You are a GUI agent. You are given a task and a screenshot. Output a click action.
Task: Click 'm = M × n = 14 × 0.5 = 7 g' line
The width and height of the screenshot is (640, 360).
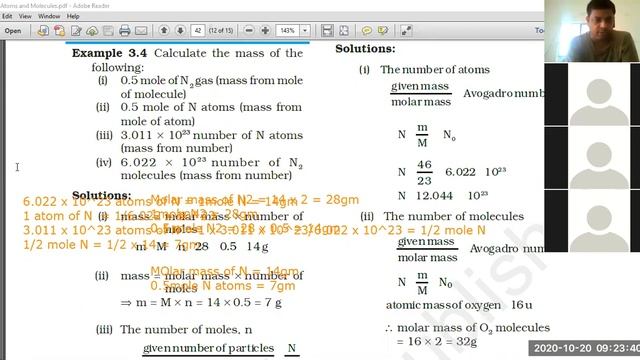pos(201,302)
